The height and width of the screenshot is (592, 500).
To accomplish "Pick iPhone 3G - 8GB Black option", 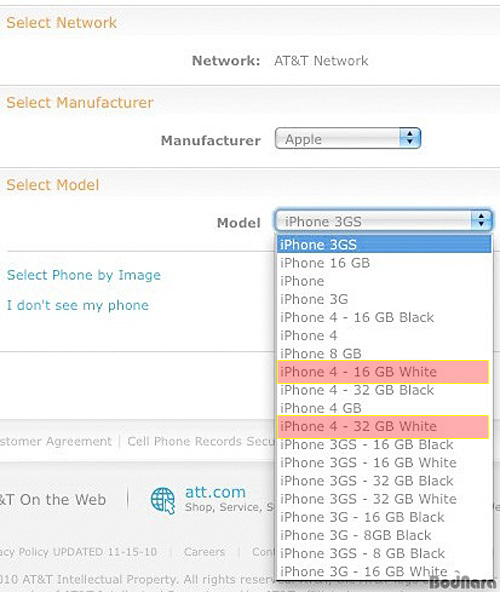I will pos(384,535).
